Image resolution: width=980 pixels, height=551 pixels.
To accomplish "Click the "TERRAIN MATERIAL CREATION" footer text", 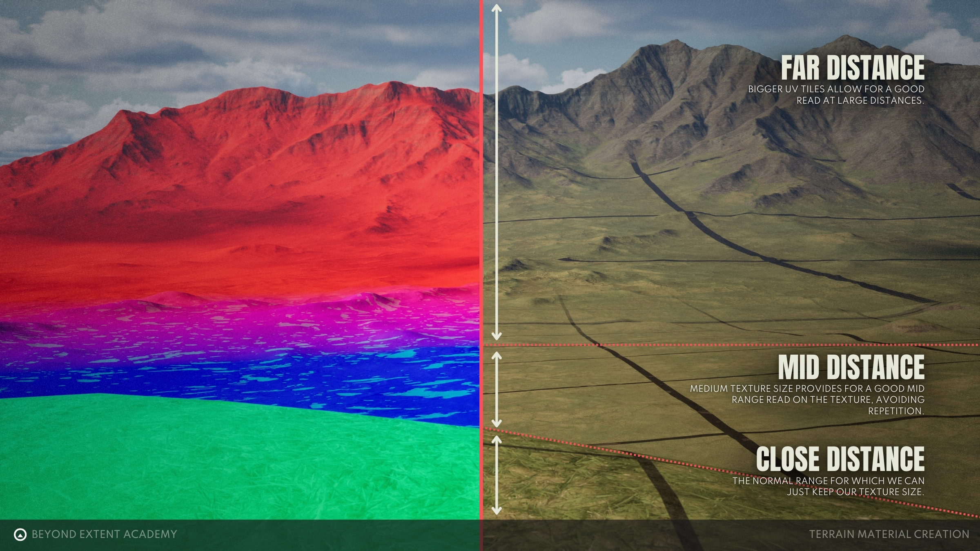I will pyautogui.click(x=889, y=534).
